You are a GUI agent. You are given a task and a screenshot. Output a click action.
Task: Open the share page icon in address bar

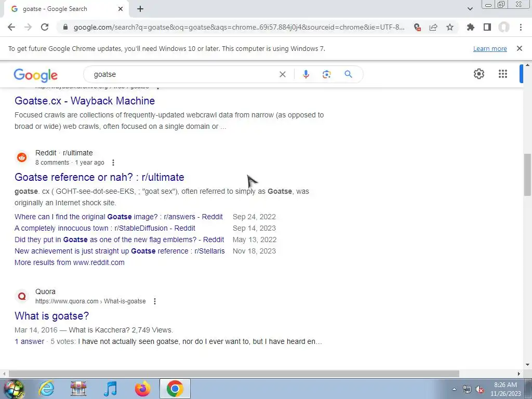tap(433, 27)
